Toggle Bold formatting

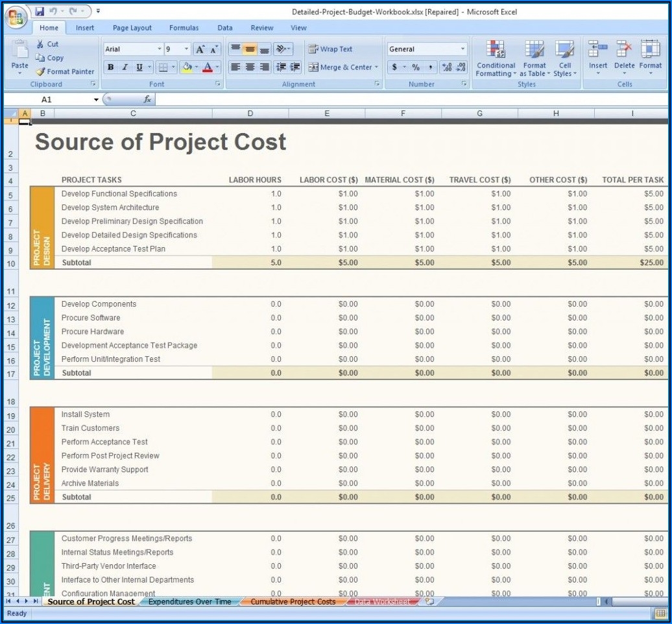111,67
